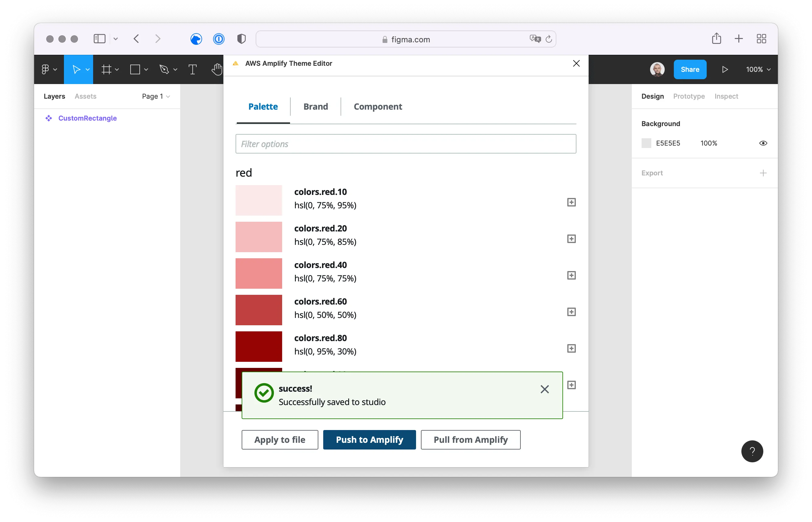The image size is (812, 522).
Task: Select the Move tool
Action: pos(77,69)
